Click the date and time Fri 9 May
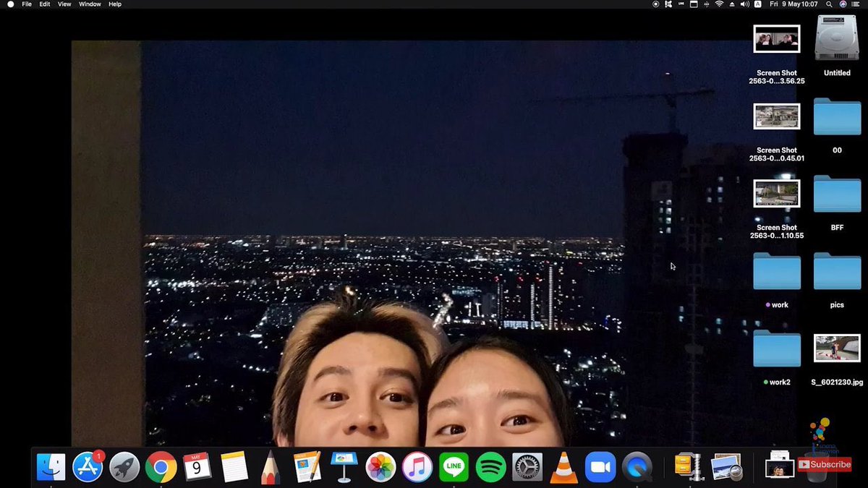 pyautogui.click(x=794, y=4)
